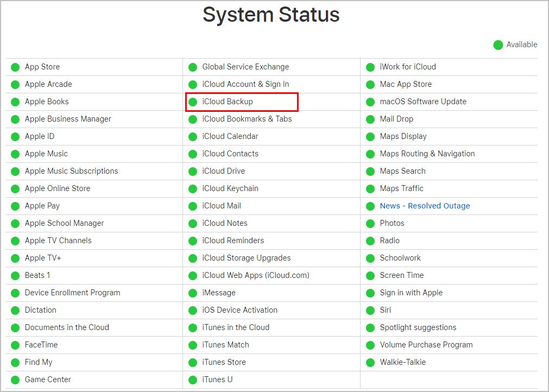Select the iCloud Bookmarks & Tabs text
The height and width of the screenshot is (392, 549).
[247, 119]
